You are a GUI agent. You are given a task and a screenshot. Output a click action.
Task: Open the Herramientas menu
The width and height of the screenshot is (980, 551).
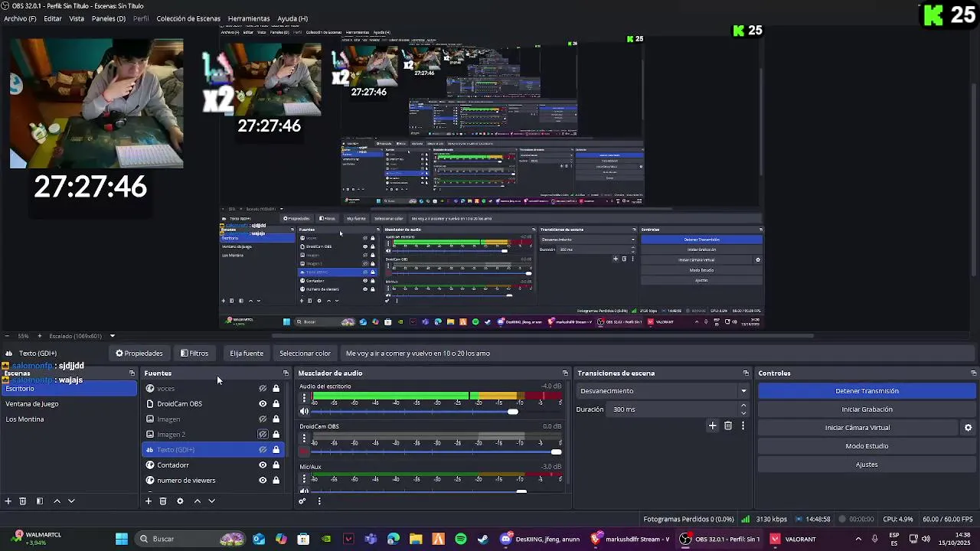(249, 18)
